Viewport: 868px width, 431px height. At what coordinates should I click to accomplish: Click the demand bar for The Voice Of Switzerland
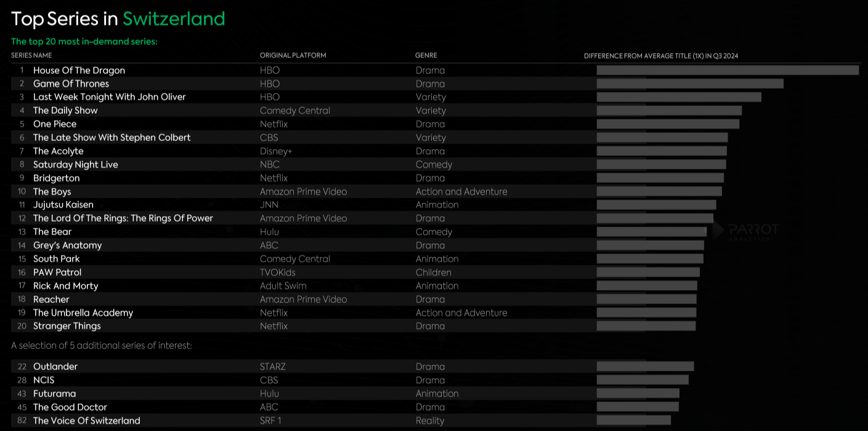point(634,421)
